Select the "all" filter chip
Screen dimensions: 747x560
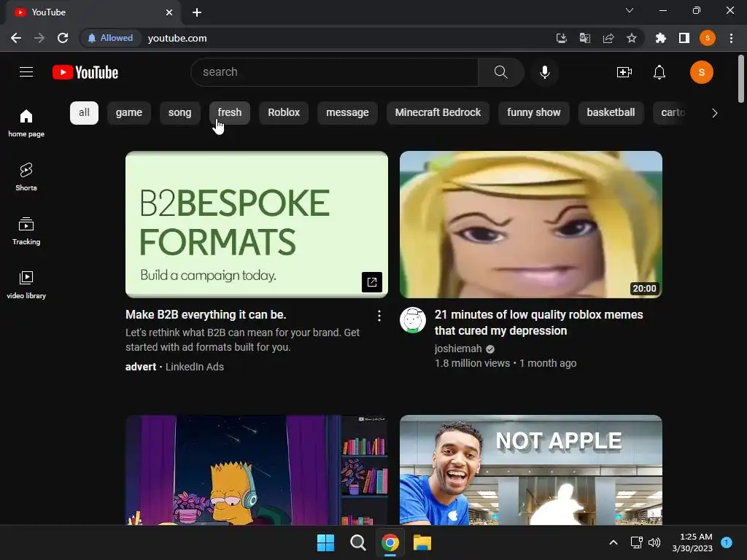(85, 113)
